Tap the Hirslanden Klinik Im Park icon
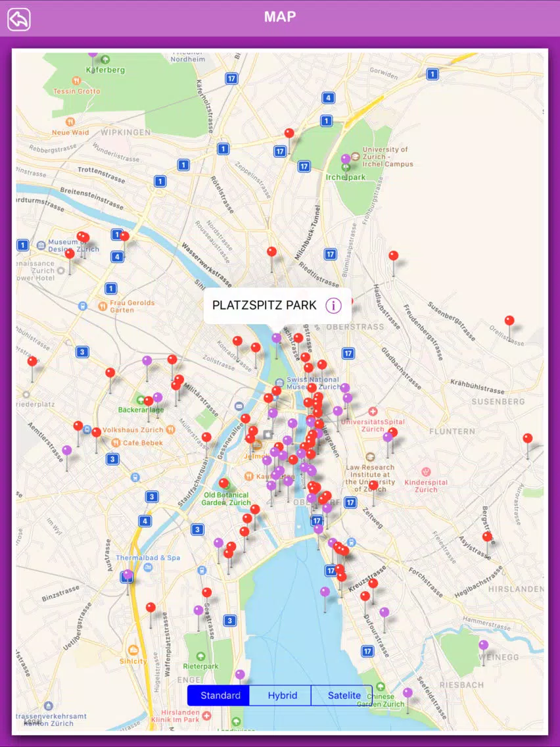The image size is (560, 747). click(x=206, y=715)
